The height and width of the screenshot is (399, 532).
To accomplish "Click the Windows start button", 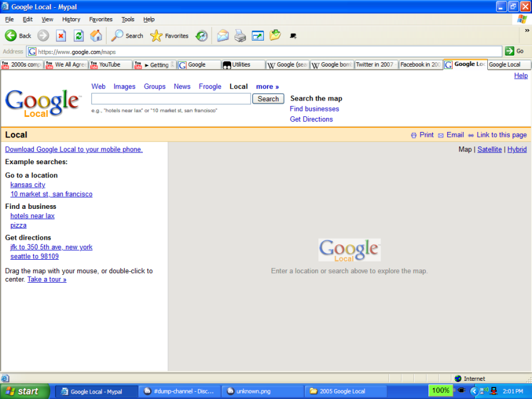I will (24, 391).
